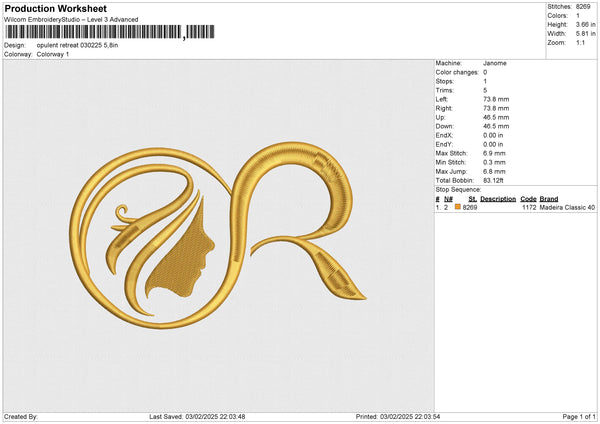This screenshot has height=424, width=600.
Task: Select the Production Worksheet title
Action: (x=56, y=8)
